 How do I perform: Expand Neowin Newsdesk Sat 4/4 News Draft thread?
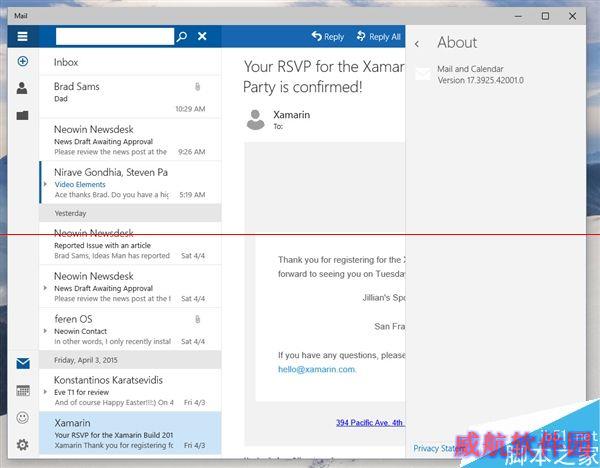45,288
